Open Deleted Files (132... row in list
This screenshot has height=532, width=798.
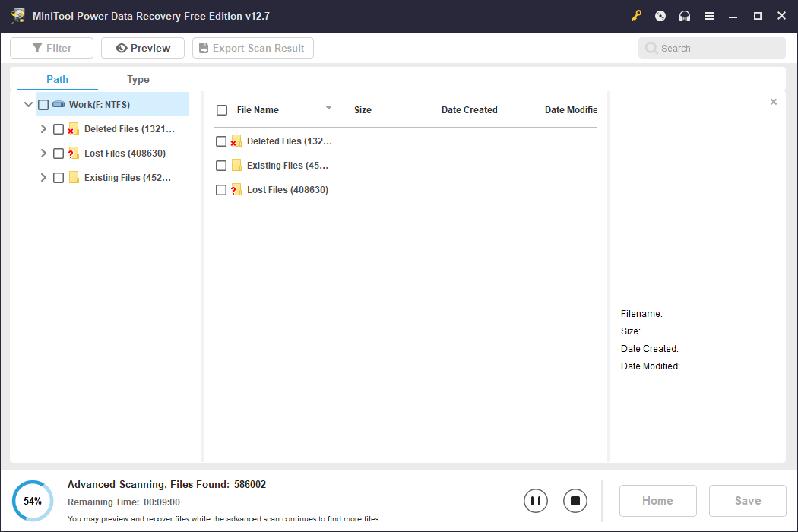point(290,141)
